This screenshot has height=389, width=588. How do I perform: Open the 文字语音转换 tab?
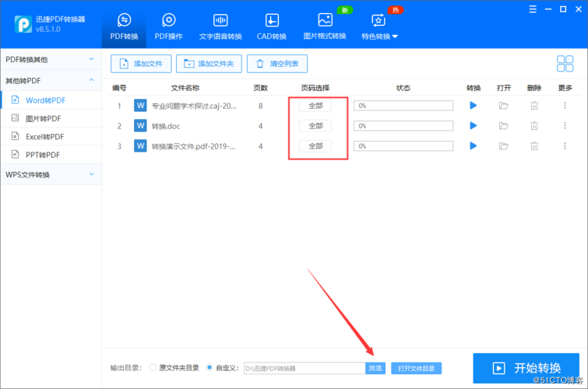coord(220,26)
